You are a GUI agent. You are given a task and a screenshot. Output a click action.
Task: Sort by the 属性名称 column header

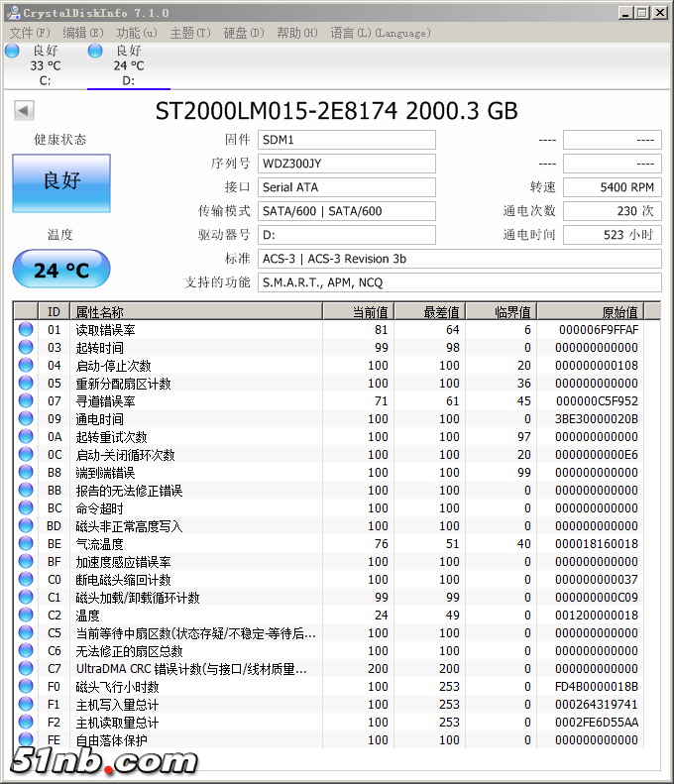point(196,311)
